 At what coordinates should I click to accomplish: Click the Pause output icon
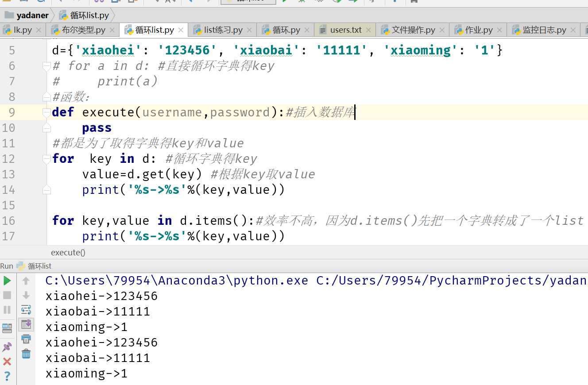pos(7,310)
